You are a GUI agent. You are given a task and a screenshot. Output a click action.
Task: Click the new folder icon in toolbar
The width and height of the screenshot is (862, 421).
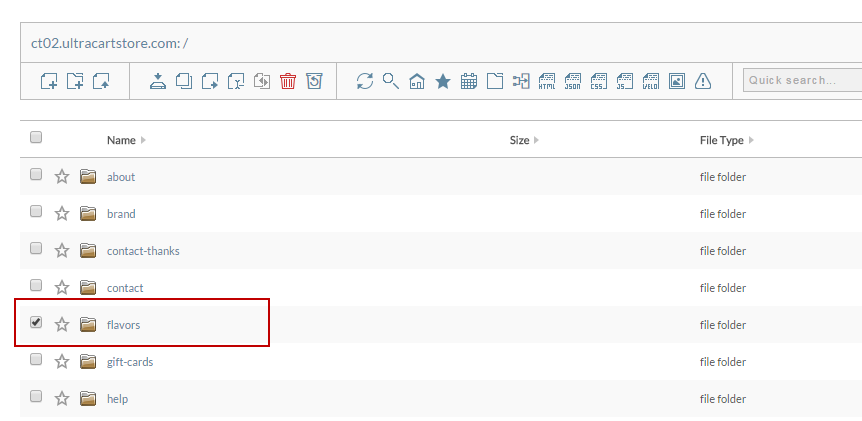click(x=75, y=81)
